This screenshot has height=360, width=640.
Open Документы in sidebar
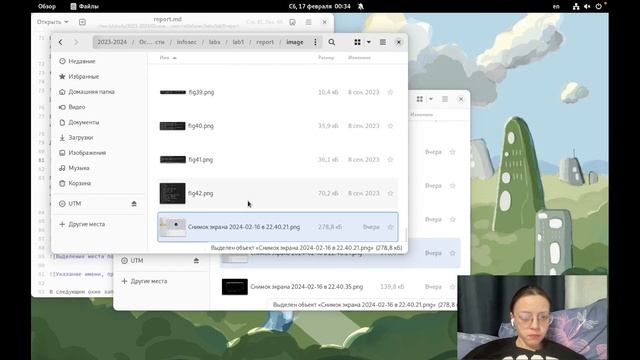click(x=99, y=122)
